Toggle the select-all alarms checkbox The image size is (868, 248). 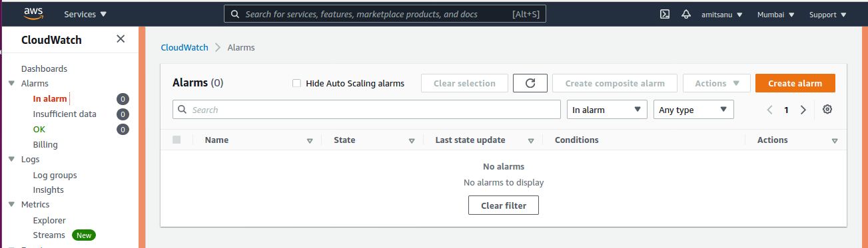[177, 140]
